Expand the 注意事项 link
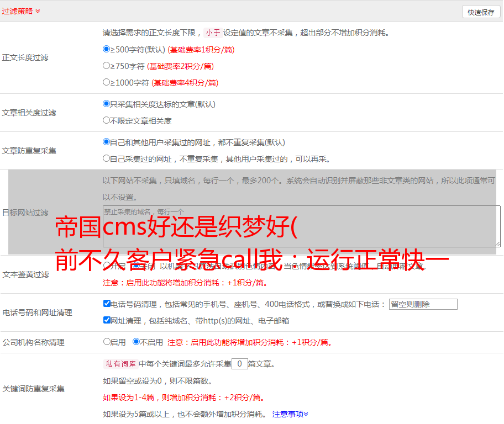Image resolution: width=504 pixels, height=424 pixels. (290, 414)
